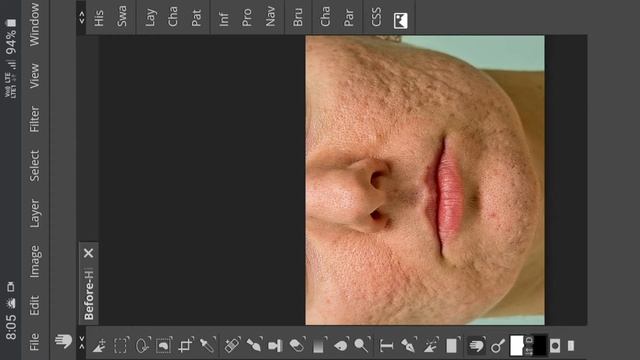Open the Nav (Navigator) panel
Screen dimensions: 640x360
[x=270, y=17]
